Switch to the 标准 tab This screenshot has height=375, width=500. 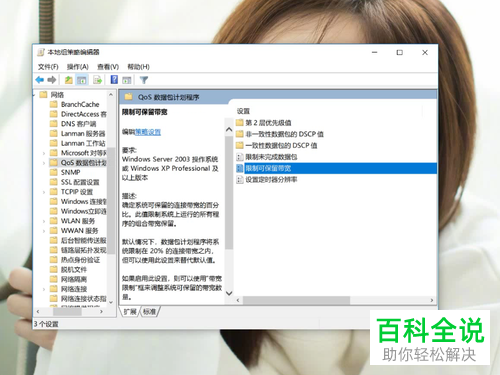tap(149, 312)
